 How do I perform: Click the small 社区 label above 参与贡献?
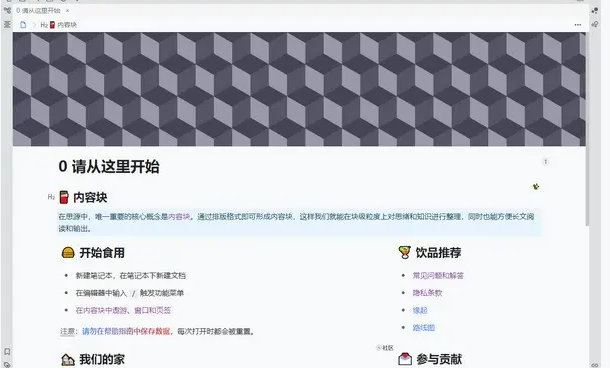coord(385,348)
